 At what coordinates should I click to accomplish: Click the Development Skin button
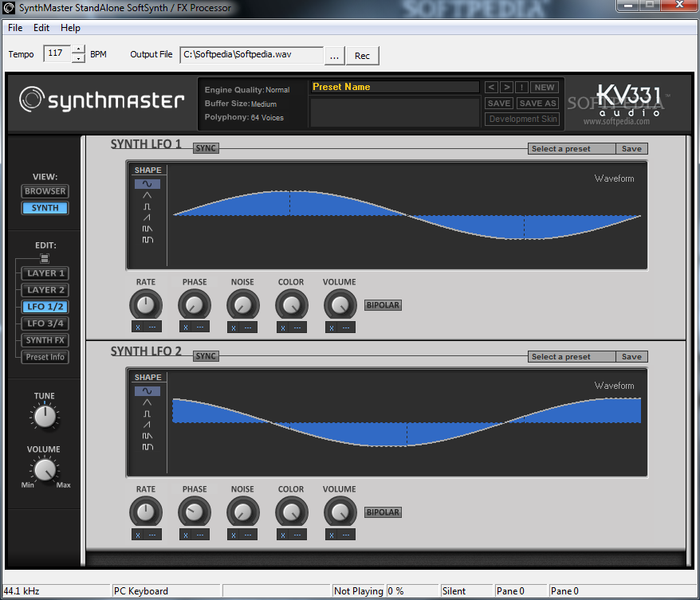[522, 119]
